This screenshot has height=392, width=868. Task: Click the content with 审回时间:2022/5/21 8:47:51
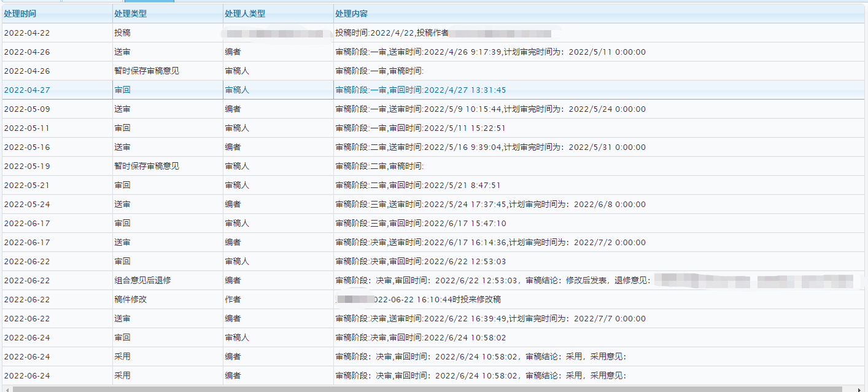(418, 186)
